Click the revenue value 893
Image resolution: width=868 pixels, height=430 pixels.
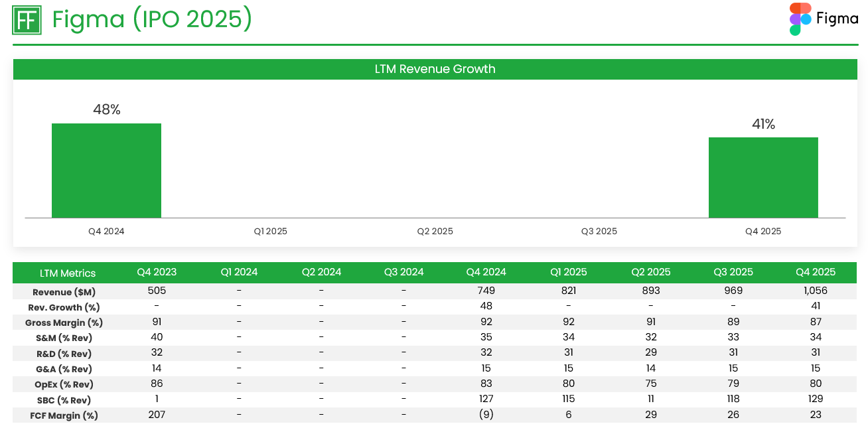651,291
